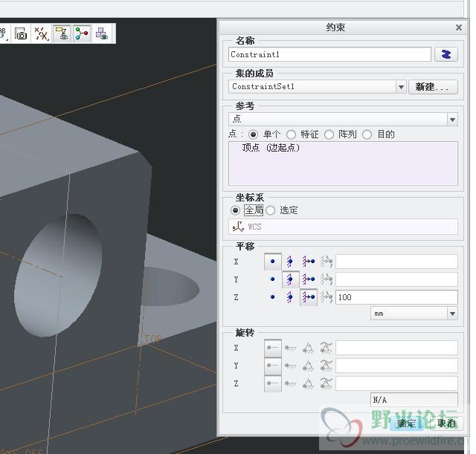Click the 取消 cancel button
This screenshot has height=454, width=476.
point(446,423)
